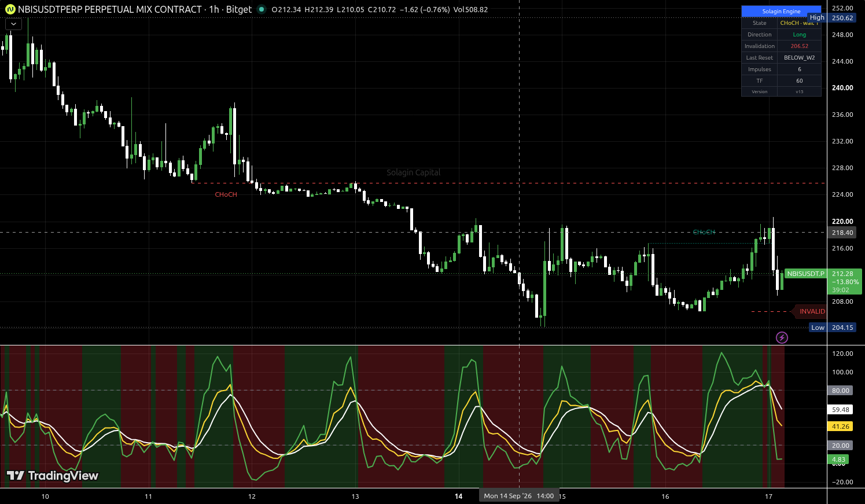Click the Bitget exchange name
The image size is (865, 504).
tap(240, 9)
